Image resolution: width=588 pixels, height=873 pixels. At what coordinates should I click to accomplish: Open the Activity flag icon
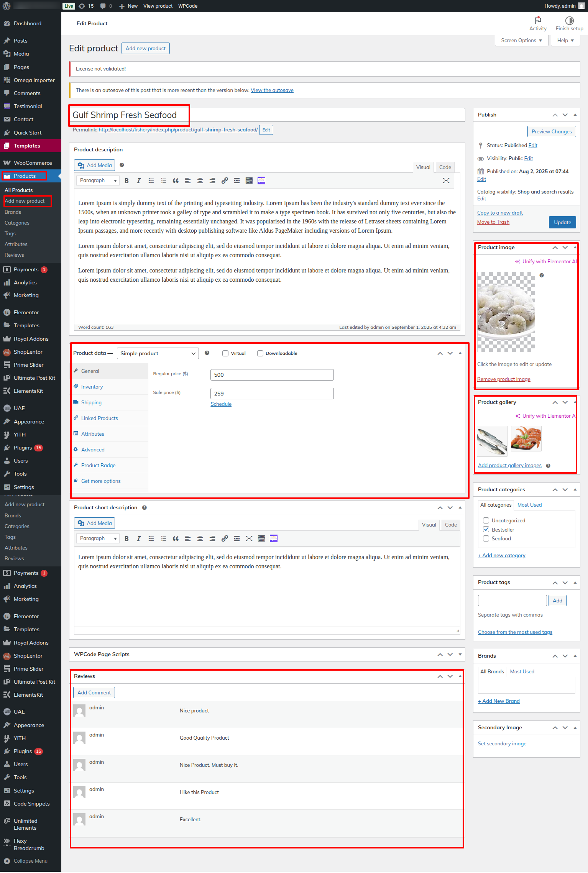pos(538,20)
